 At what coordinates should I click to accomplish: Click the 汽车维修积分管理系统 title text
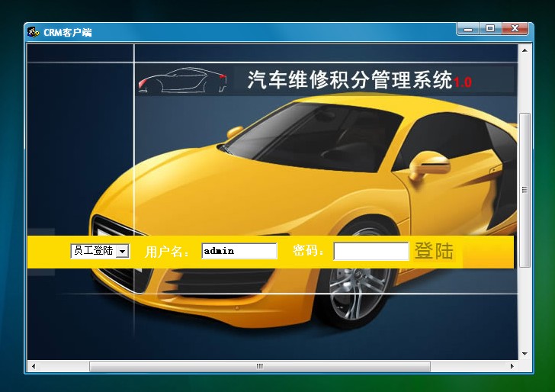350,79
